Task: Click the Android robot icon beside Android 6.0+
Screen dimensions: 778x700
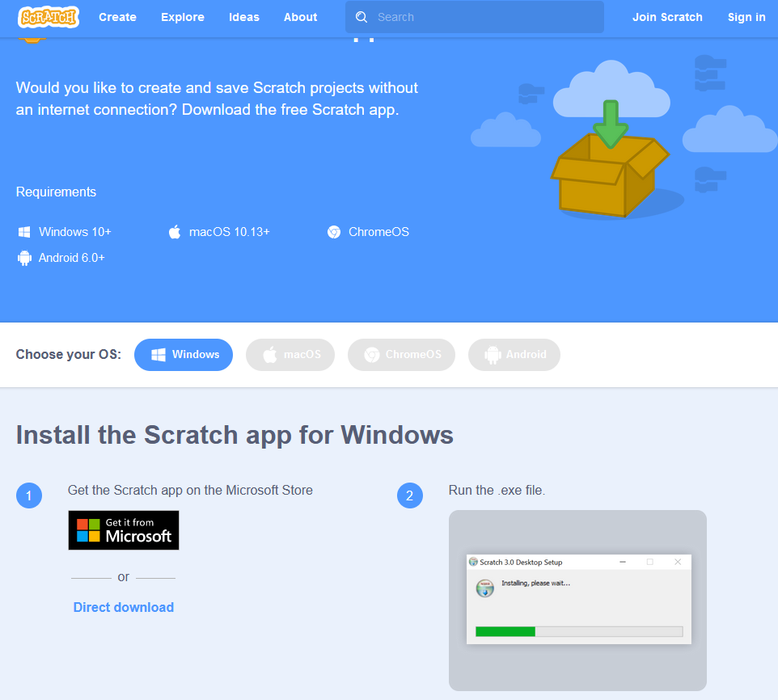Action: tap(24, 258)
